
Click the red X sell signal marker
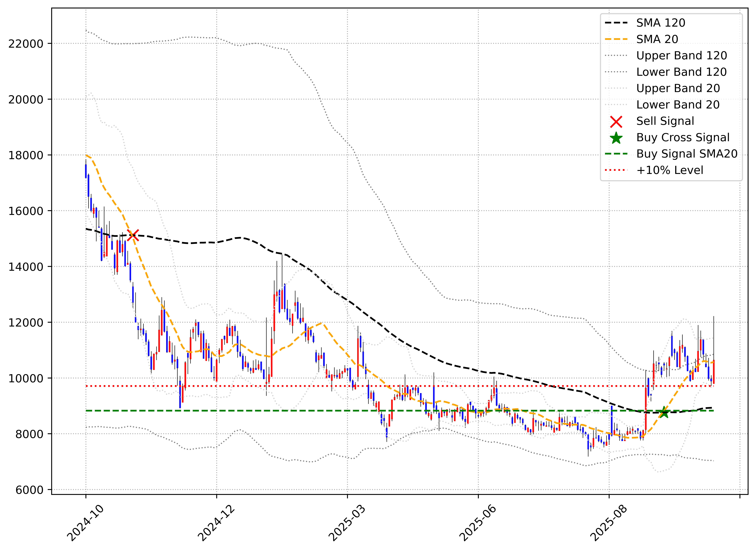[x=133, y=235]
